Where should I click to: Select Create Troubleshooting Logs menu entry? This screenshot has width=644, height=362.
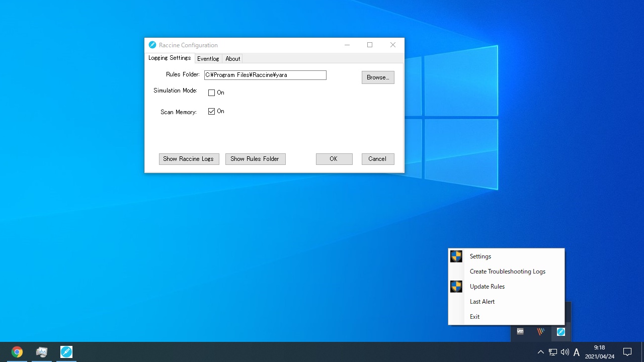[x=506, y=271]
